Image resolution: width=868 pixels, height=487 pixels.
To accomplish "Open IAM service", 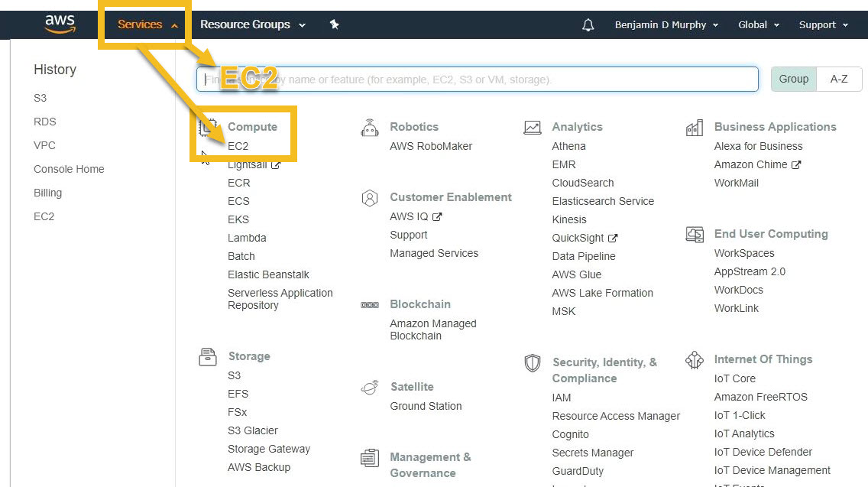I will click(x=562, y=398).
